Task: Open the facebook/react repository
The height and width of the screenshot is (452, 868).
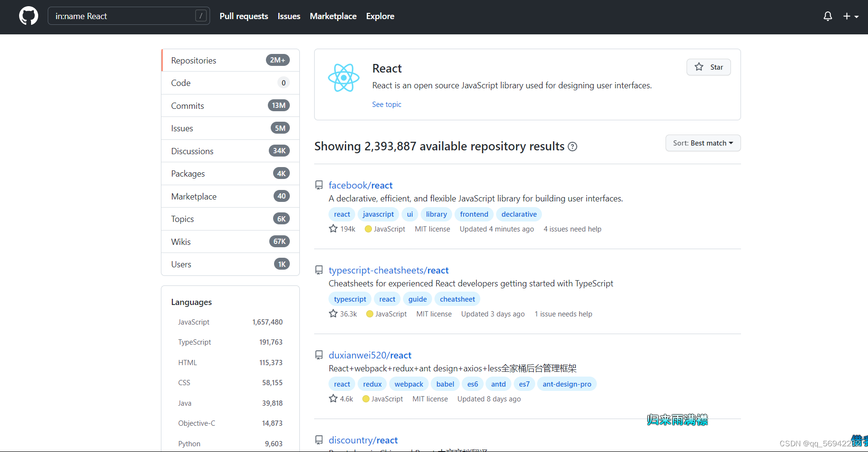Action: coord(360,185)
